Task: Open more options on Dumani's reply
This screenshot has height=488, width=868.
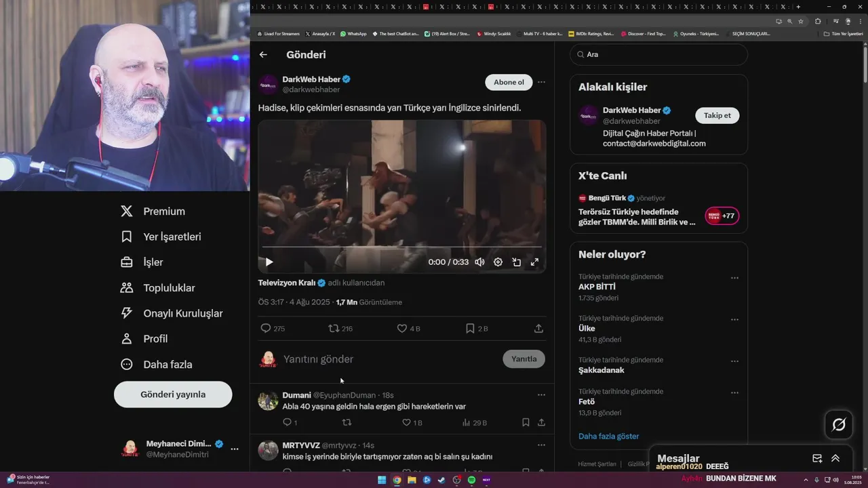Action: point(541,394)
